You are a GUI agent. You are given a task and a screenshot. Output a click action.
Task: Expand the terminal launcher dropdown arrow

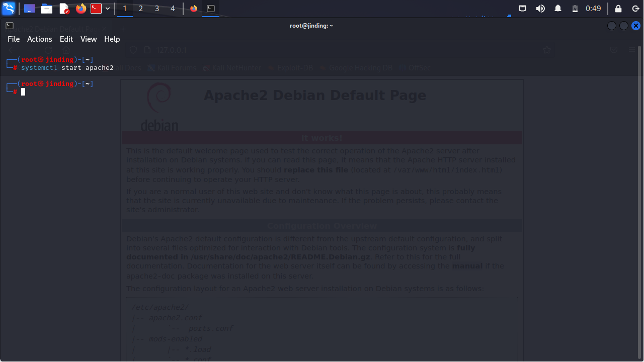[x=108, y=9]
